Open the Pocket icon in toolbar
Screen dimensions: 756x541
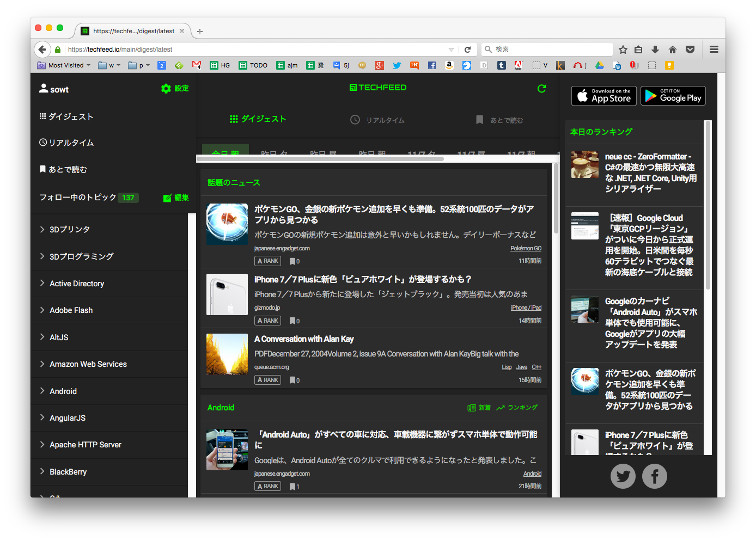690,50
